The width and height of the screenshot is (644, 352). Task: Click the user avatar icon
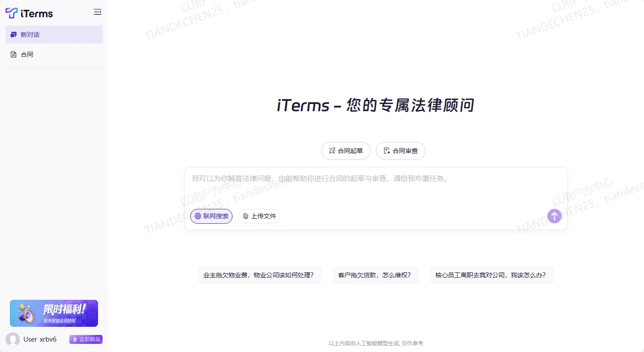13,339
